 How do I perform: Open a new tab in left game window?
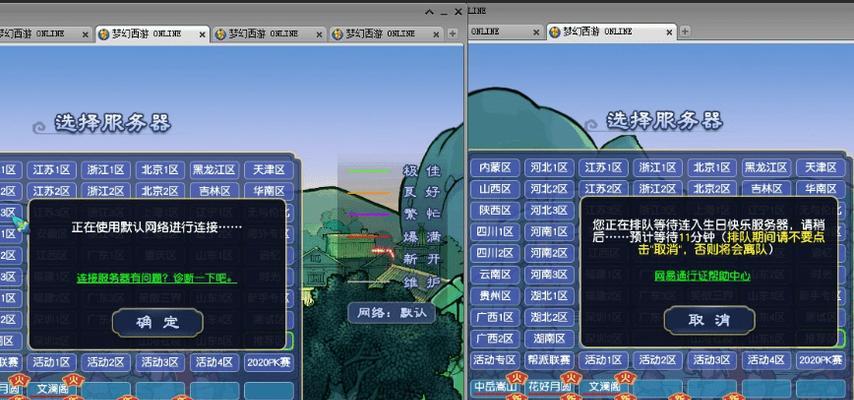pos(452,34)
